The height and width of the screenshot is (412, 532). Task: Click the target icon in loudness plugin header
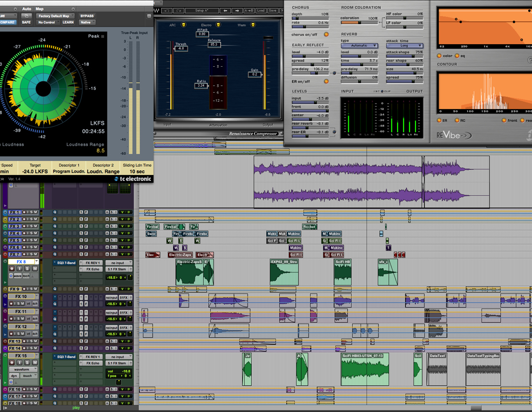(x=149, y=16)
